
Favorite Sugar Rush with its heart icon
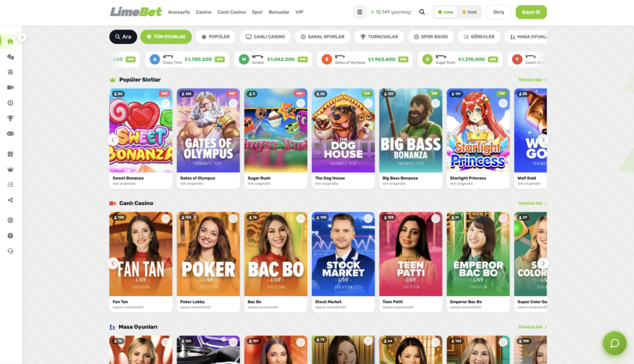point(300,103)
